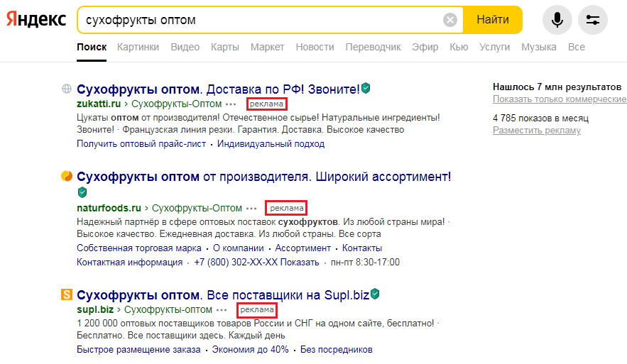Click the Яндекс logo

36,19
